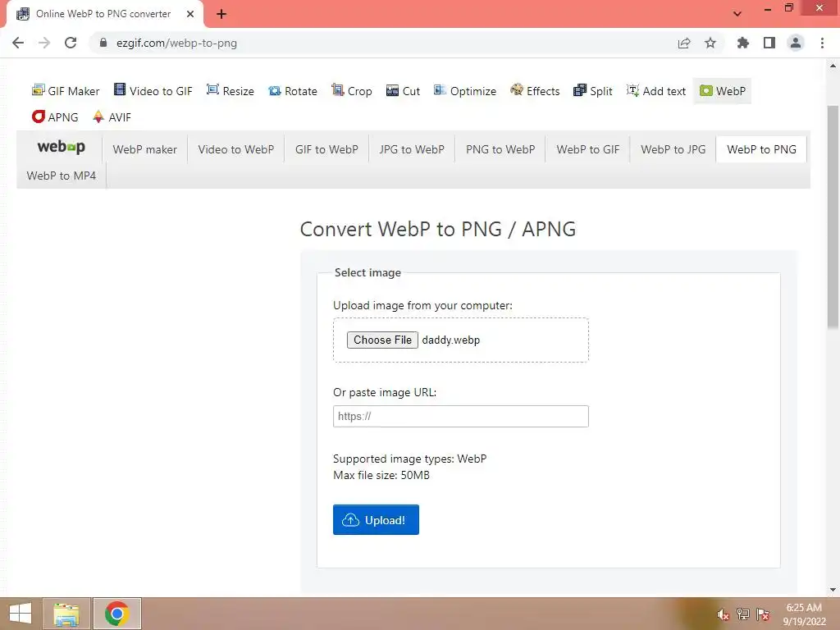The image size is (840, 630).
Task: Open File Explorer from the taskbar
Action: click(x=66, y=614)
